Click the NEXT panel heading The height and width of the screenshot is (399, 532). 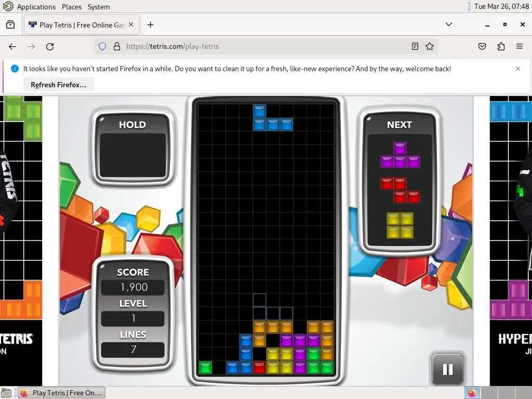(400, 125)
